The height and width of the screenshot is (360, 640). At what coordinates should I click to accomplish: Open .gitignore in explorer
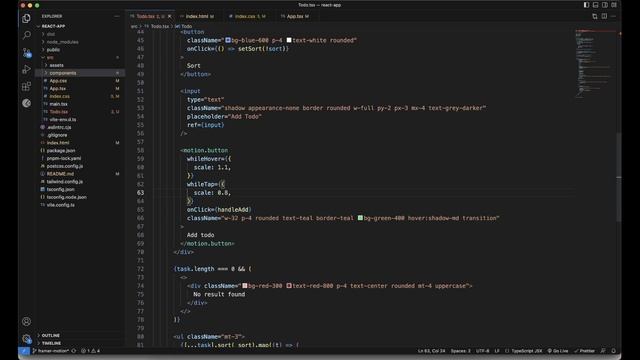[x=57, y=135]
